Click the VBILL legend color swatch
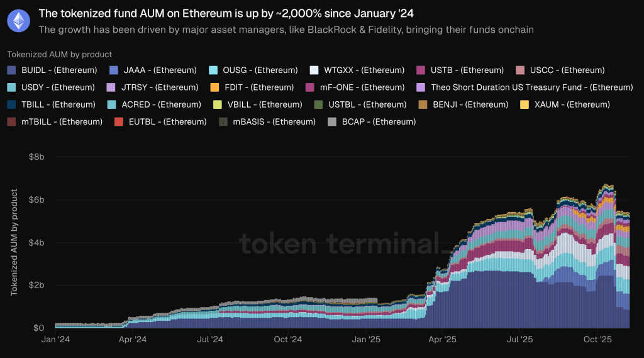Image resolution: width=644 pixels, height=358 pixels. pos(218,104)
